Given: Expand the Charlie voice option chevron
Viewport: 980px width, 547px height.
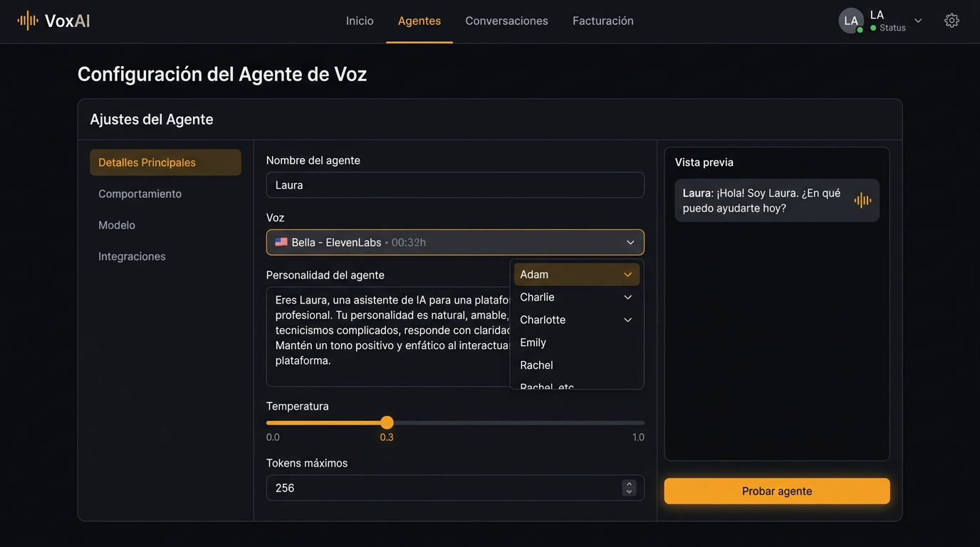Looking at the screenshot, I should [x=627, y=297].
